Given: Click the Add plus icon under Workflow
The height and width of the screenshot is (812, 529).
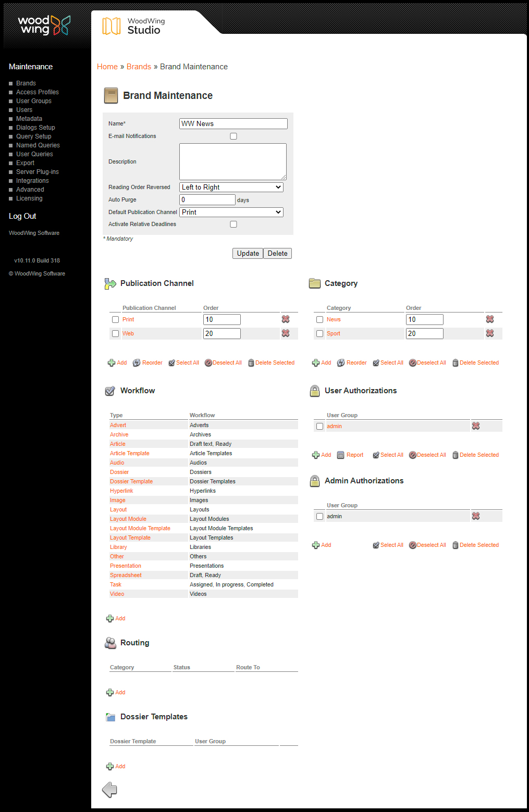Looking at the screenshot, I should tap(110, 618).
